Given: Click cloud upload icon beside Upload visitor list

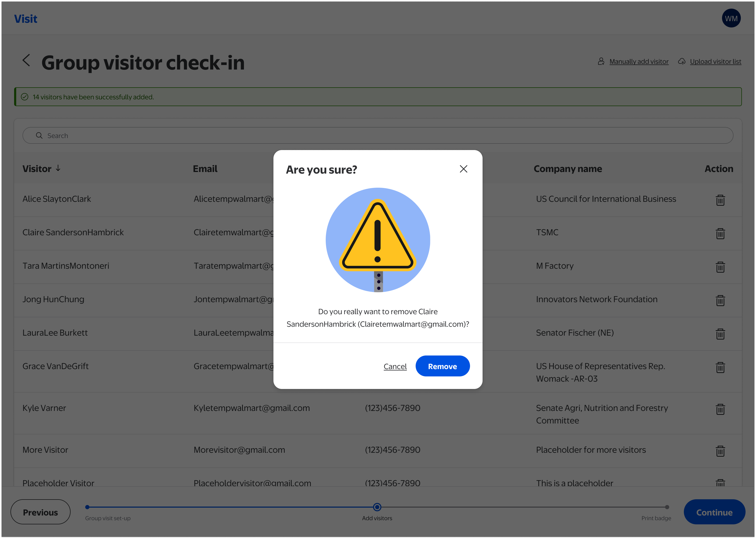Looking at the screenshot, I should [682, 61].
